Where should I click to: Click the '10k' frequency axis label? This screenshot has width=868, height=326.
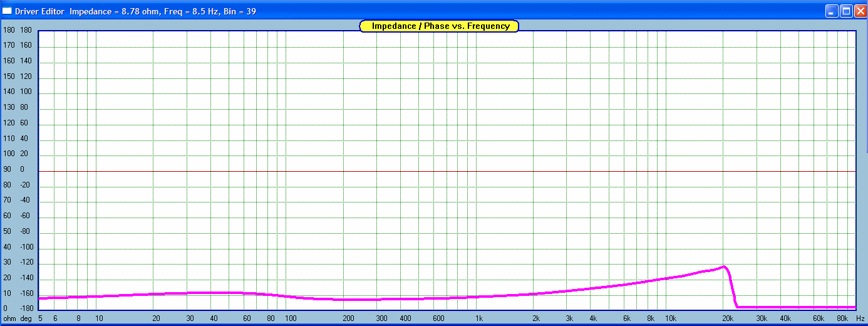coord(671,318)
